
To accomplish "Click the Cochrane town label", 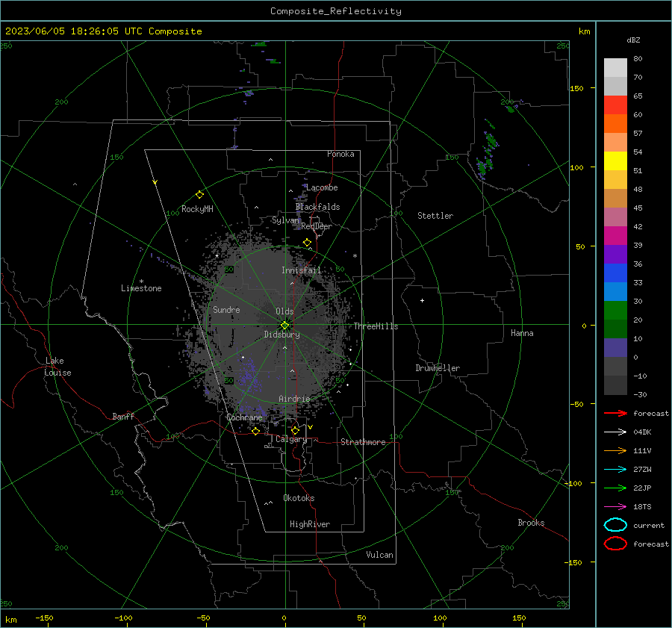I will pyautogui.click(x=244, y=417).
